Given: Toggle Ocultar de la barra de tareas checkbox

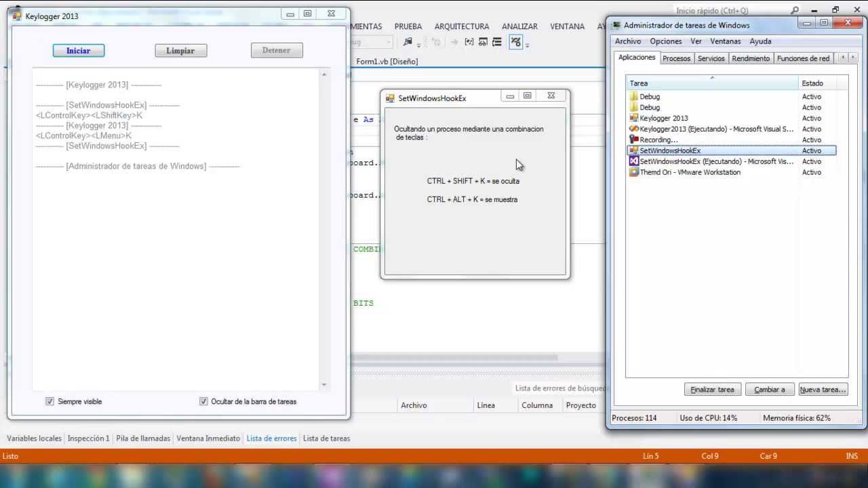Looking at the screenshot, I should tap(203, 401).
